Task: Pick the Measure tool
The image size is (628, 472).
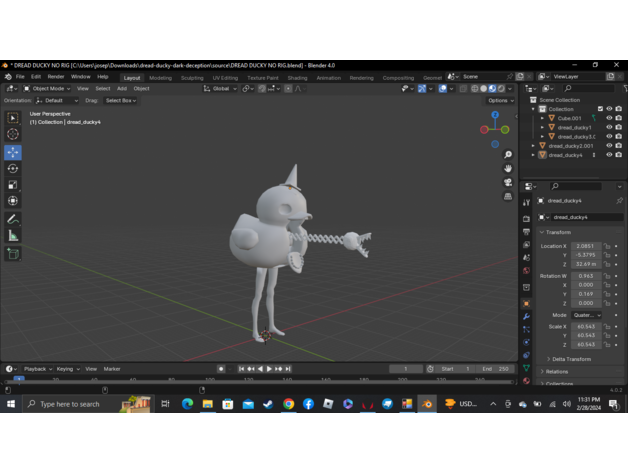Action: click(x=13, y=236)
